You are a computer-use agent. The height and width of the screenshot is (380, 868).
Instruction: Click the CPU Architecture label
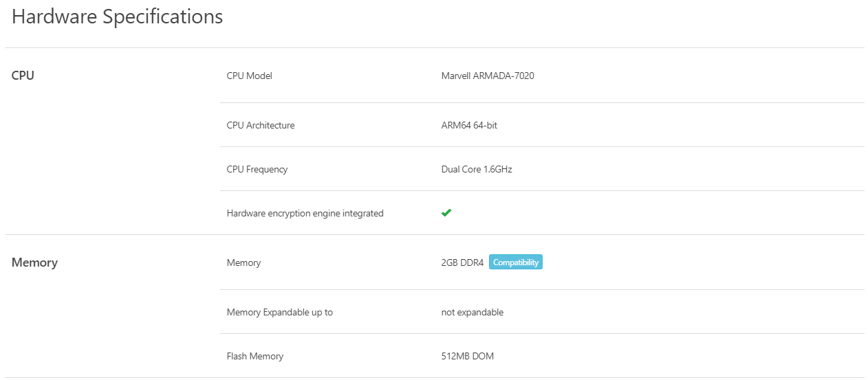[260, 125]
